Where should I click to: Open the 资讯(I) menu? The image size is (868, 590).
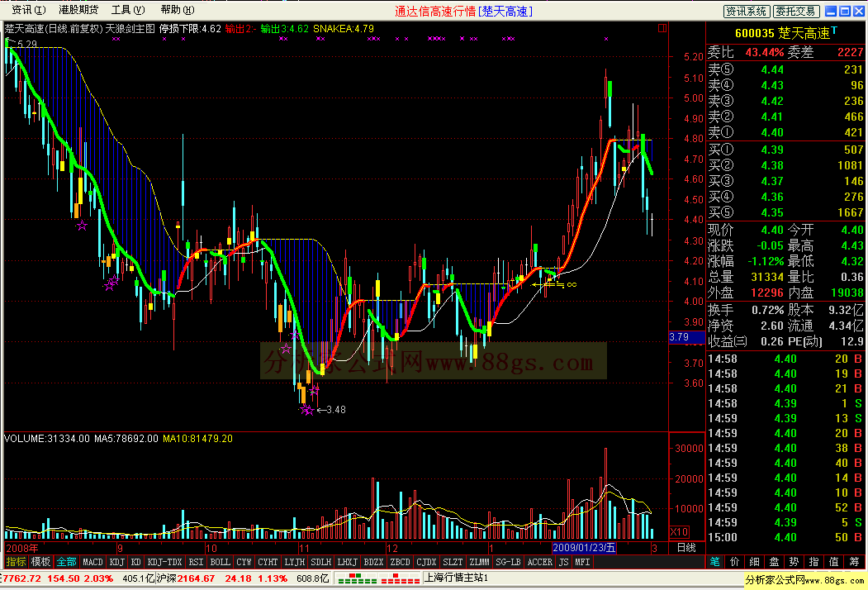29,10
